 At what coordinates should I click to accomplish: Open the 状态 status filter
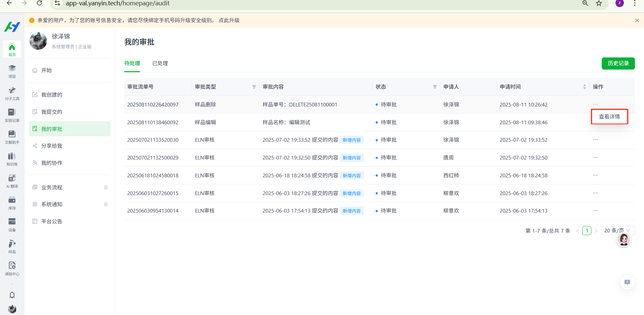click(435, 87)
